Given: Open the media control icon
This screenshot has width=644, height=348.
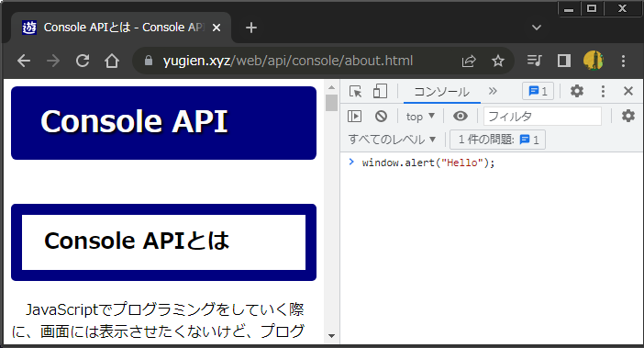Looking at the screenshot, I should point(534,61).
